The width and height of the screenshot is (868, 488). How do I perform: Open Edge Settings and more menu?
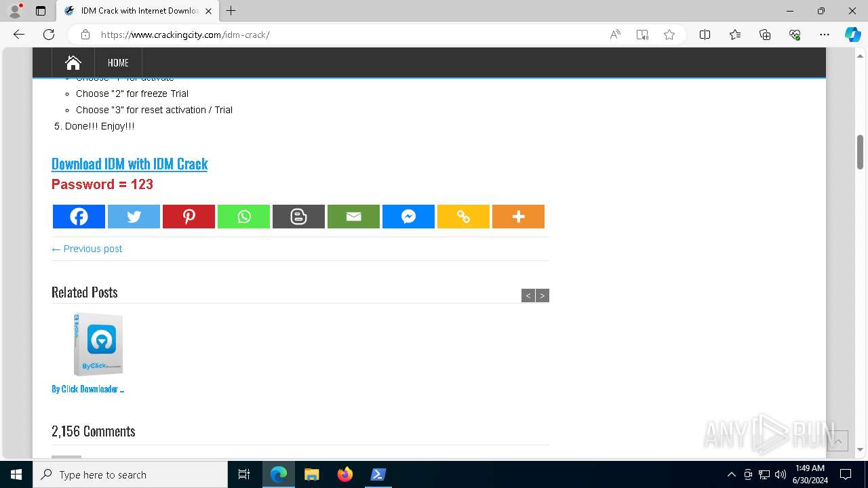pyautogui.click(x=825, y=35)
